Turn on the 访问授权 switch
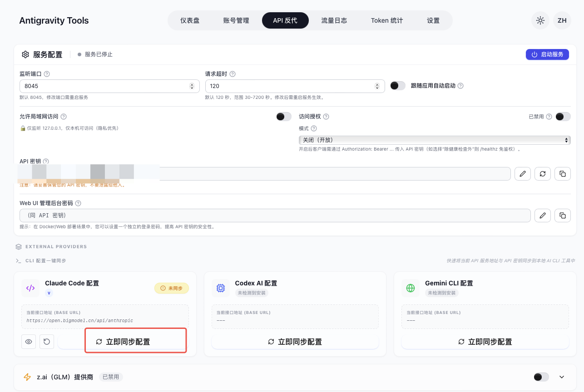 (563, 117)
